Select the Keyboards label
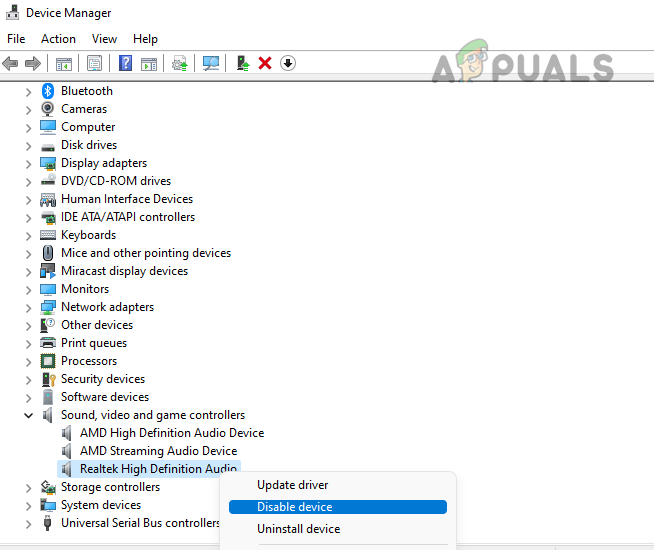Image resolution: width=654 pixels, height=550 pixels. (88, 235)
